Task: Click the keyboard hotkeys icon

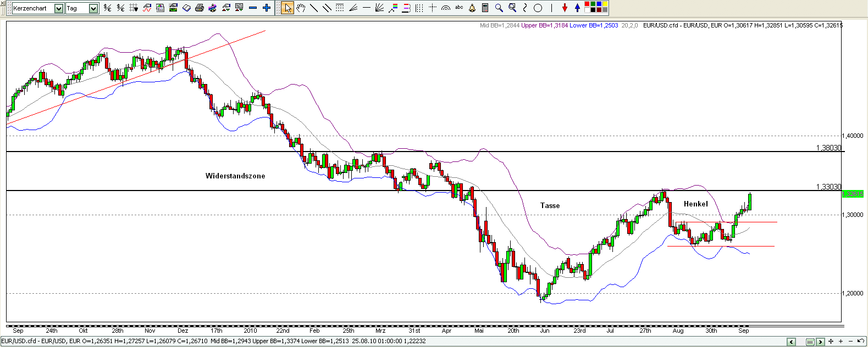Action: (x=239, y=8)
